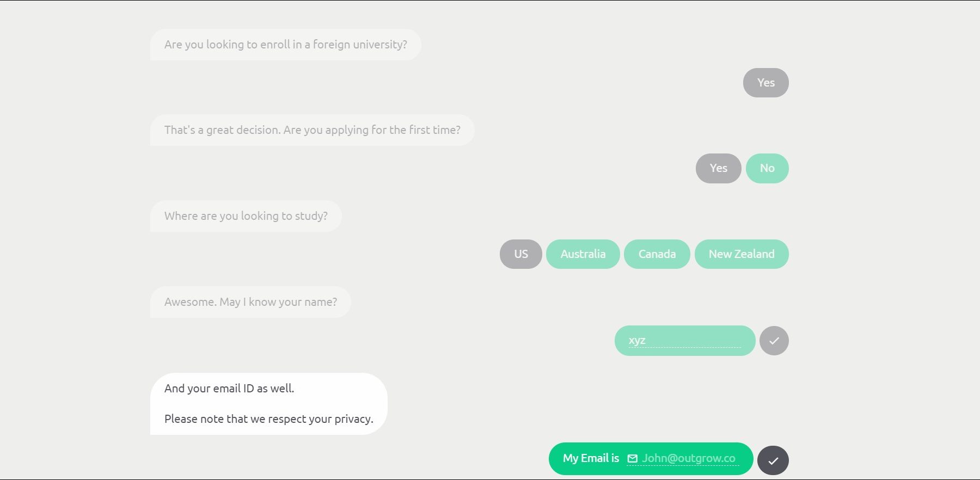Select US as study destination
The height and width of the screenshot is (480, 980).
coord(521,254)
